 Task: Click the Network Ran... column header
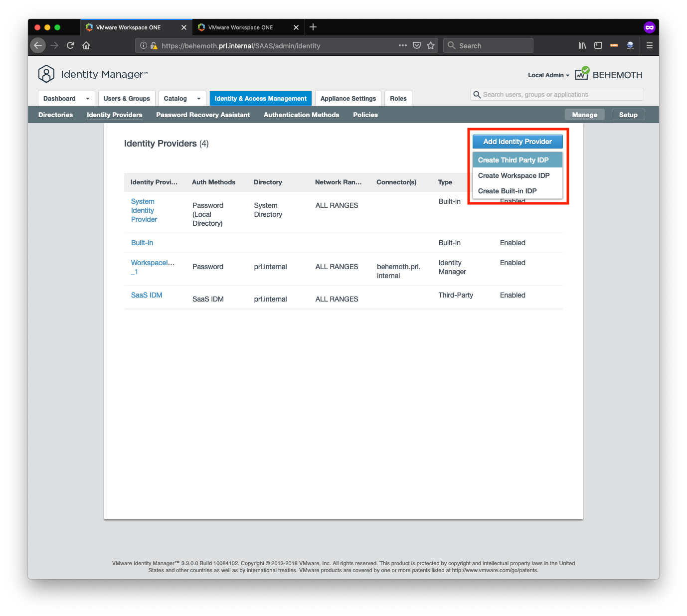(339, 182)
